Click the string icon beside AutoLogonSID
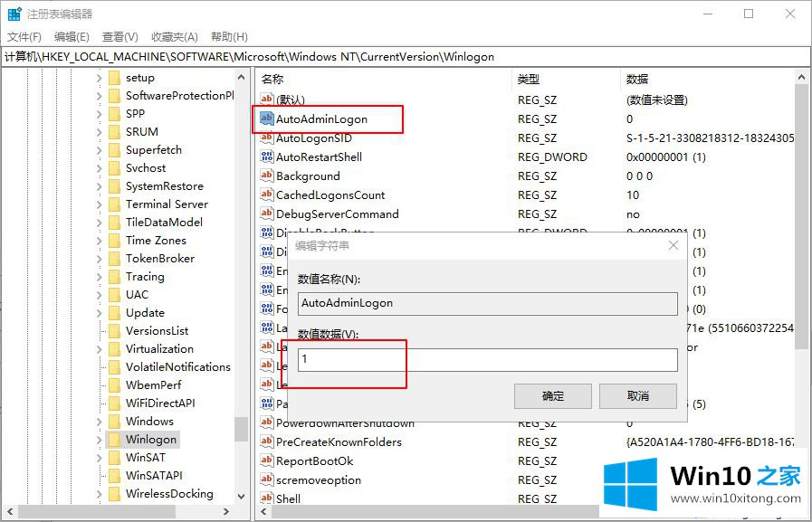 tap(267, 138)
